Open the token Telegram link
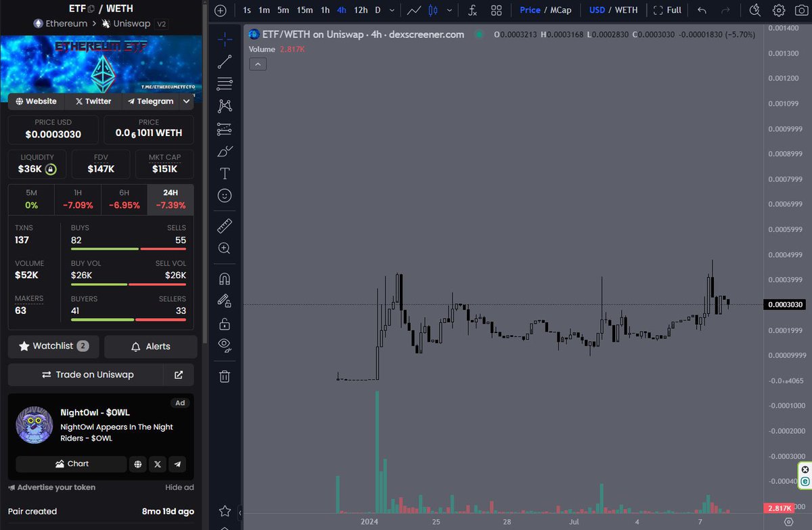Screen dimensions: 812x530 click(151, 101)
